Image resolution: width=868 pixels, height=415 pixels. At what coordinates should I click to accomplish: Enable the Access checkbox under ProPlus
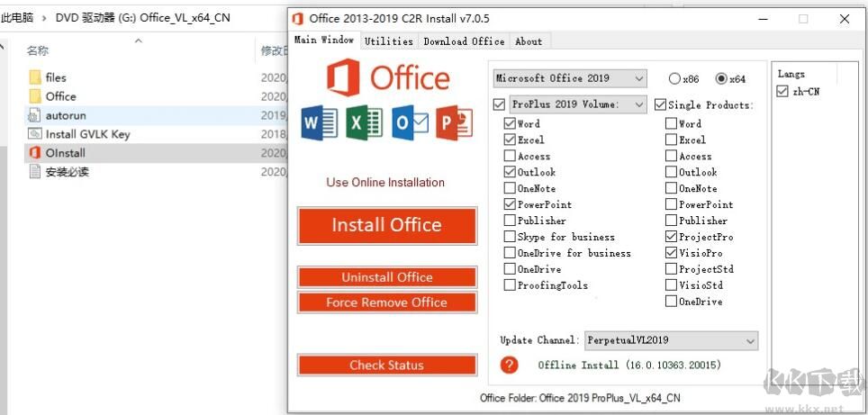click(511, 156)
